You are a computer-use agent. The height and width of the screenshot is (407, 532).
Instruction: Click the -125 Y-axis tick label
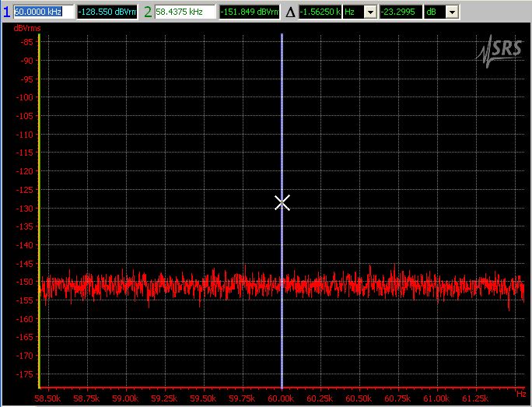[25, 190]
